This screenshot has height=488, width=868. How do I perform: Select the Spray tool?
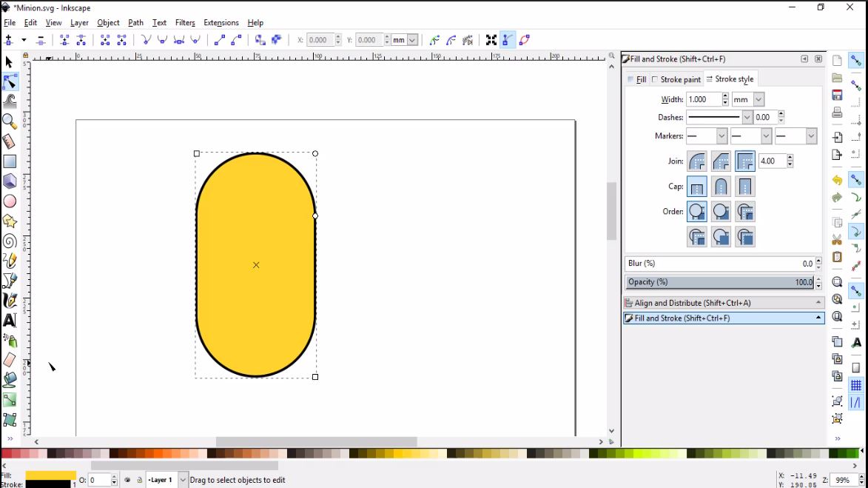10,340
